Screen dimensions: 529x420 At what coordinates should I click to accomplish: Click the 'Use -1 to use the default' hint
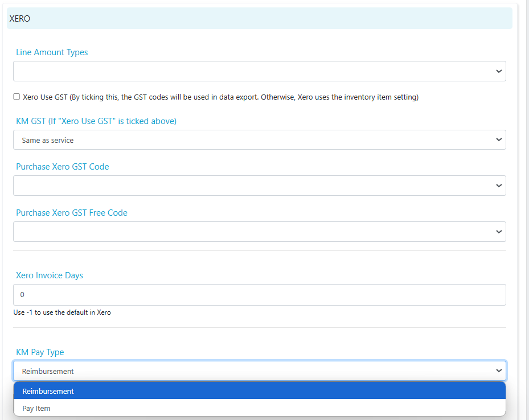coord(62,312)
